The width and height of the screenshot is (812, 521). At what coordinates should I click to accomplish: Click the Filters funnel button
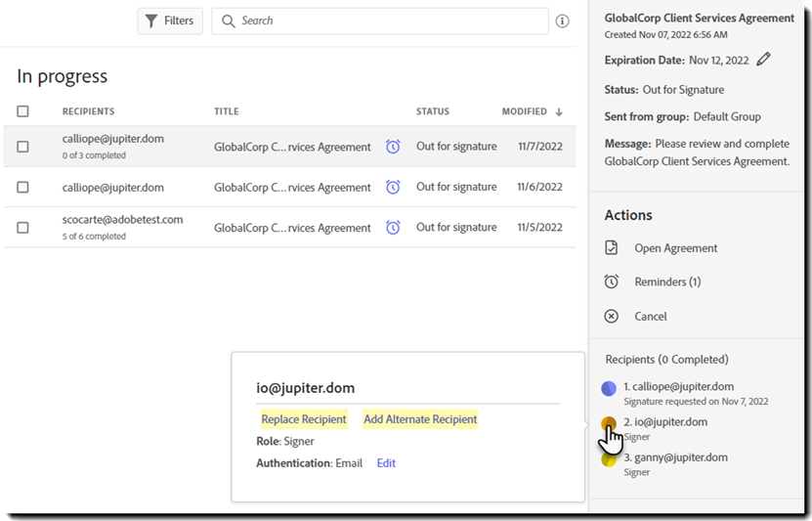click(x=170, y=21)
